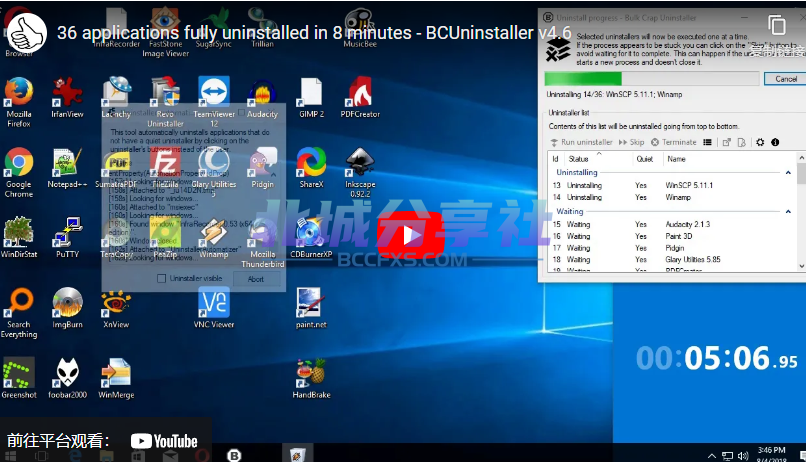The width and height of the screenshot is (806, 462).
Task: Select the PuTTY desktop icon
Action: tap(67, 237)
